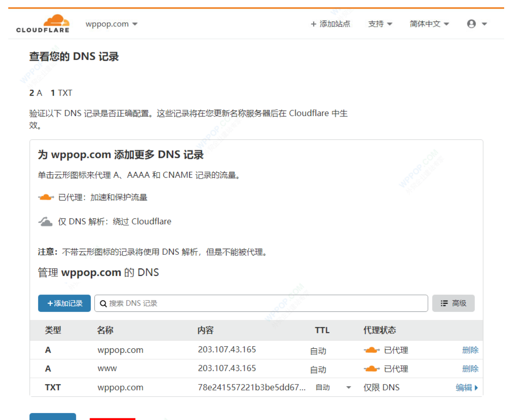
Task: Click the list icon on the 高级 button
Action: pos(444,303)
